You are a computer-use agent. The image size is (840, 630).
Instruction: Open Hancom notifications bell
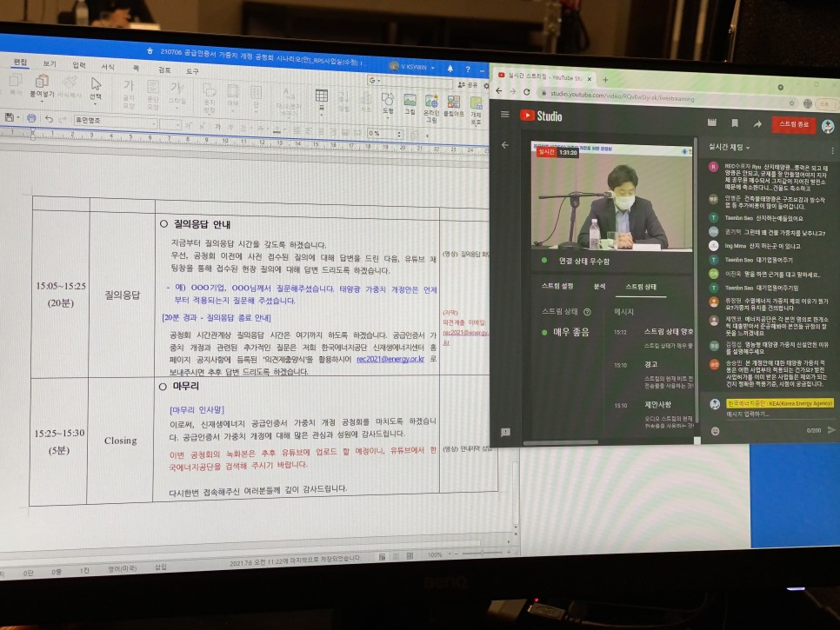click(450, 69)
